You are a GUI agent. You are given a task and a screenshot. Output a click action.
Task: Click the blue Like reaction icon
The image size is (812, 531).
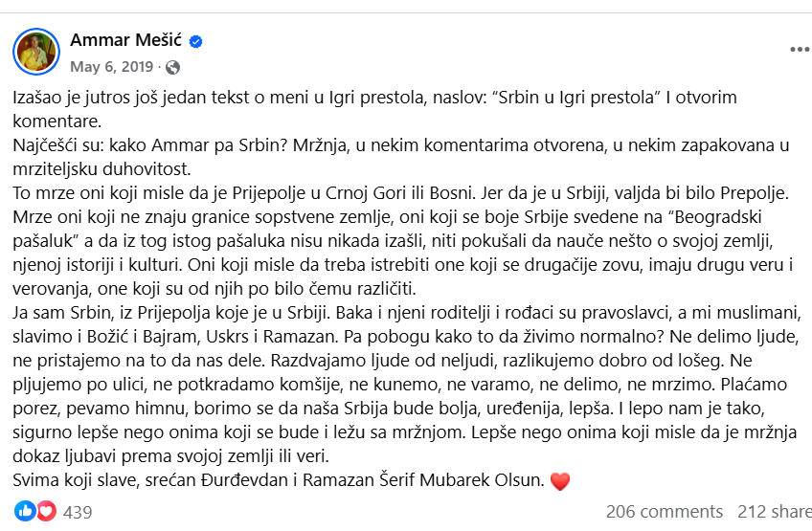click(x=26, y=512)
